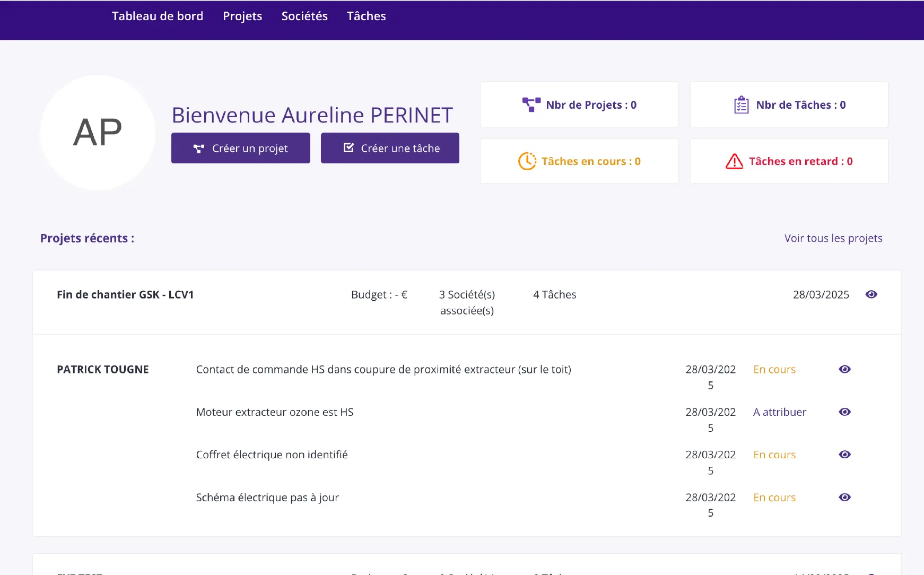This screenshot has width=924, height=575.
Task: Show the Coffret électrique non identifié task
Action: pos(844,455)
